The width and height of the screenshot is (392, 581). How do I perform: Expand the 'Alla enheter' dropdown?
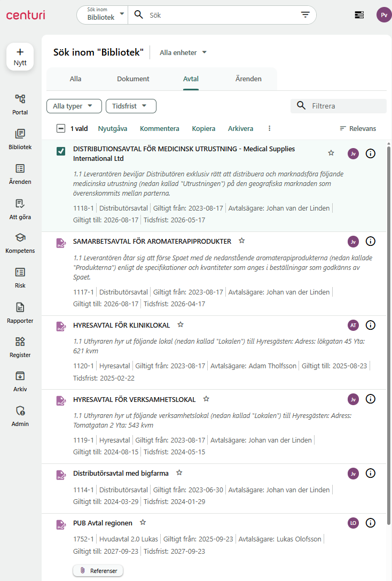pyautogui.click(x=183, y=52)
